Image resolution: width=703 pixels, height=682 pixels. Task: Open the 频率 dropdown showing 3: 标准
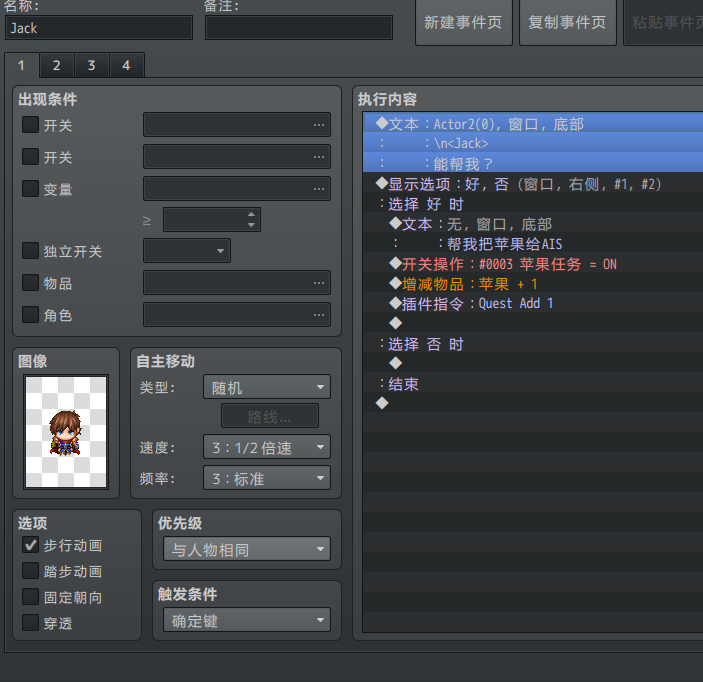267,478
